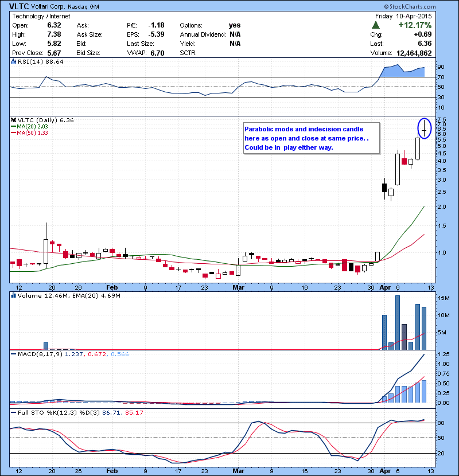Image resolution: width=459 pixels, height=476 pixels.
Task: Click the green up-arrow change indicator
Action: point(376,25)
